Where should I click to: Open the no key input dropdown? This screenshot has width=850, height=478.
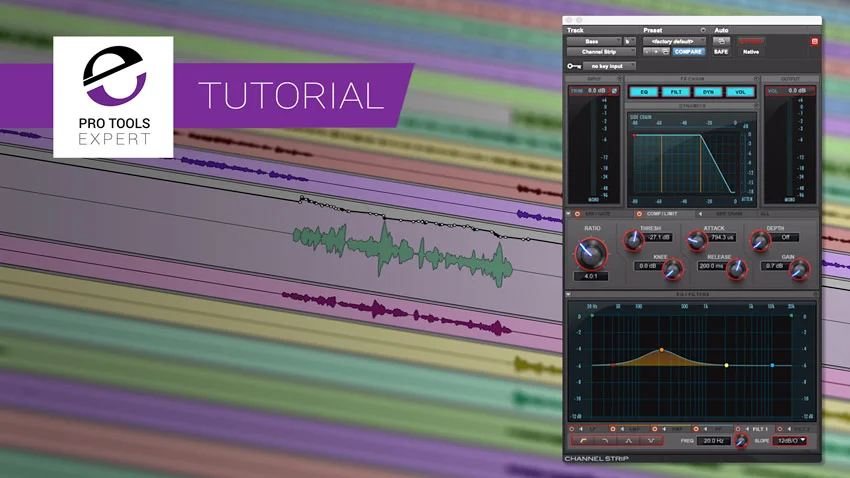(x=609, y=66)
